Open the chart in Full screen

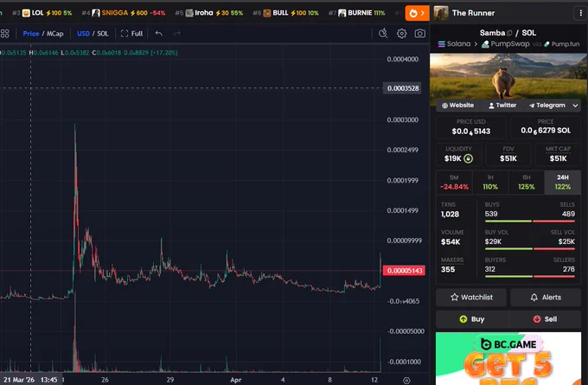[x=131, y=34]
